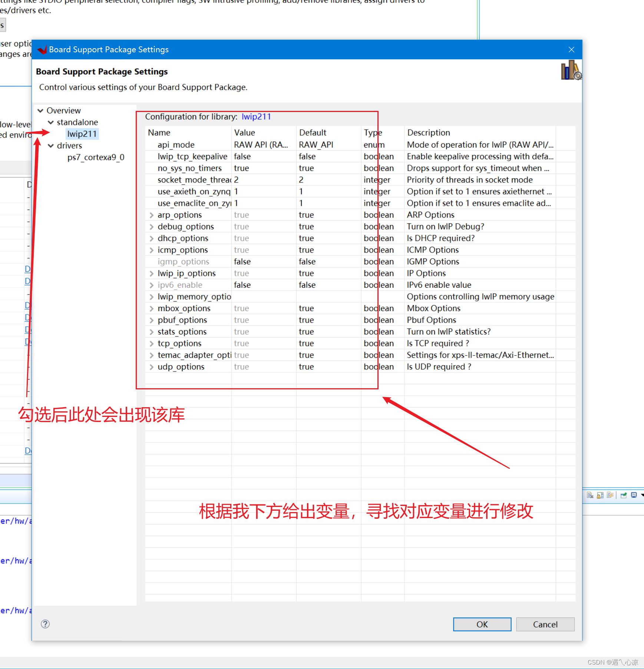
Task: Collapse the drivers tree node
Action: pos(51,146)
